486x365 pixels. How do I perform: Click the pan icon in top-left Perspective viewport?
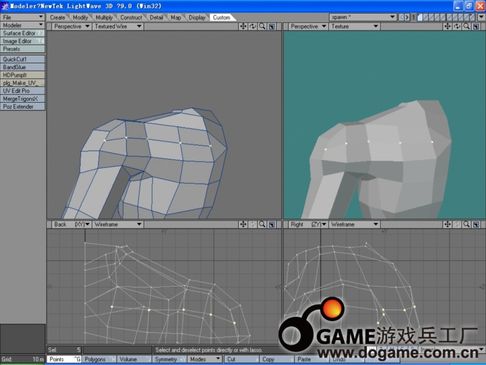(x=243, y=26)
